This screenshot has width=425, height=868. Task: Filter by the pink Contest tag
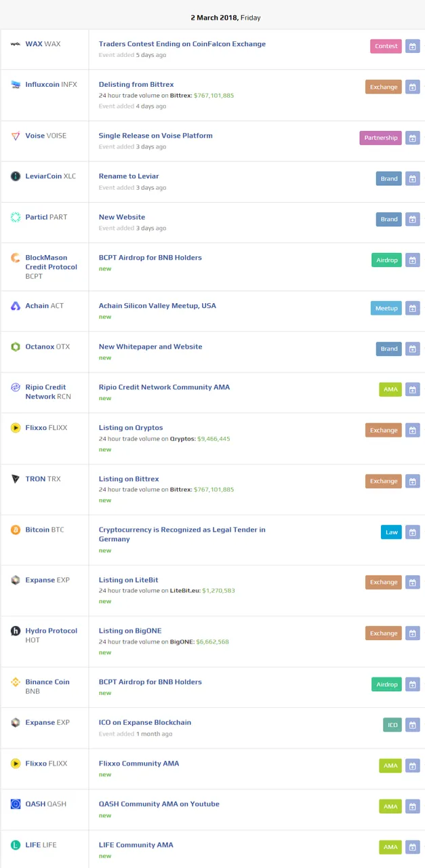click(386, 46)
